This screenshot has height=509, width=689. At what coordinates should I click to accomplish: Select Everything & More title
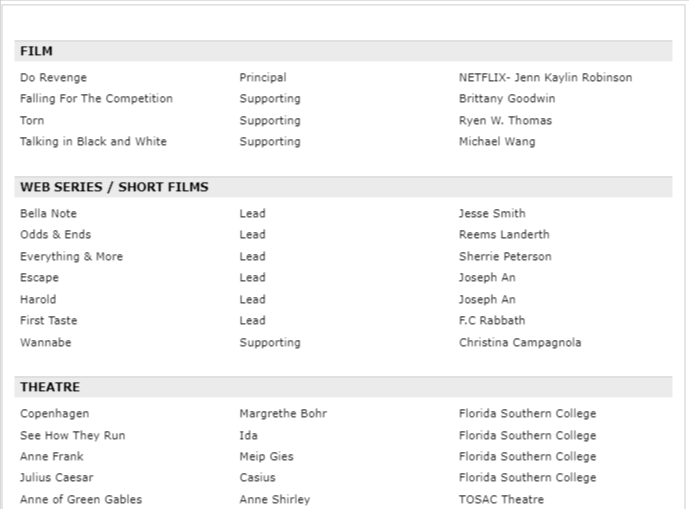71,257
